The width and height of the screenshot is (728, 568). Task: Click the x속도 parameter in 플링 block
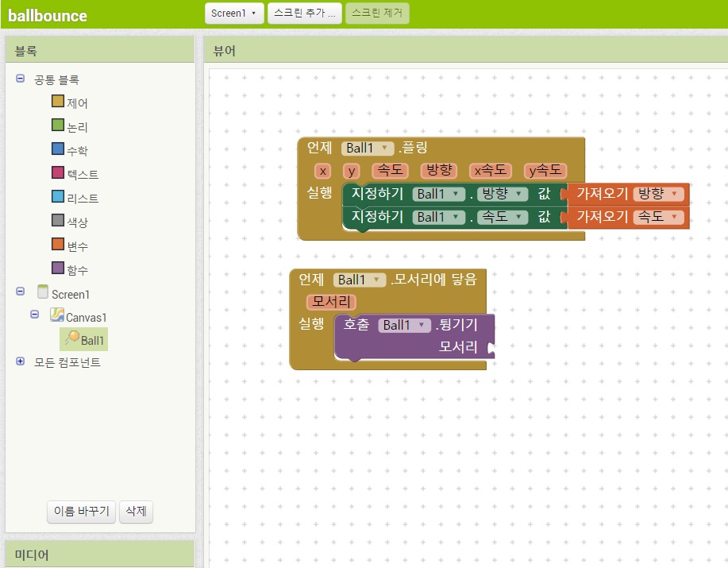pyautogui.click(x=491, y=171)
